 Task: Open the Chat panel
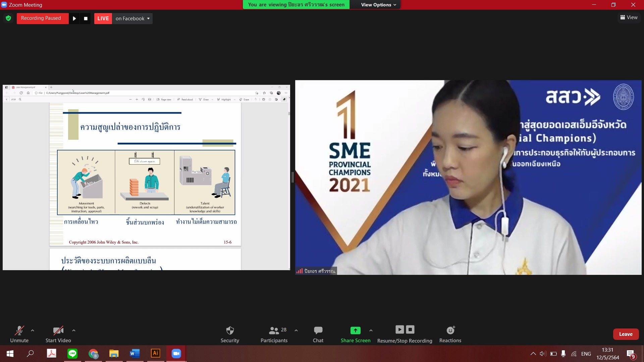318,334
